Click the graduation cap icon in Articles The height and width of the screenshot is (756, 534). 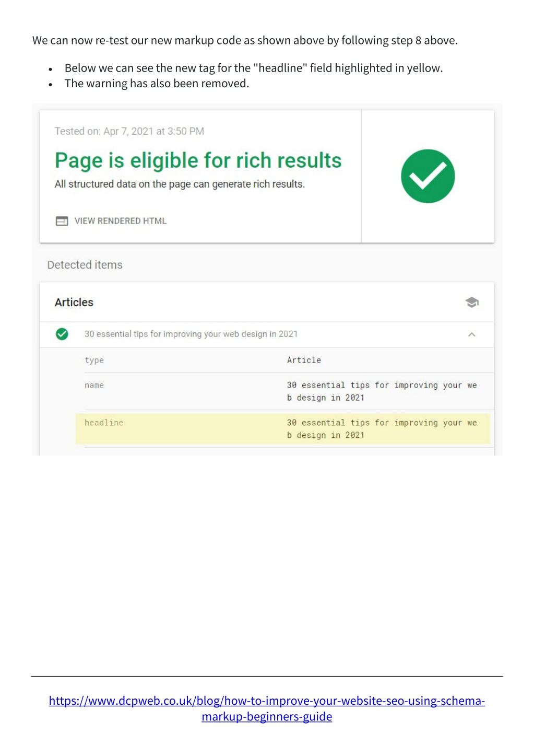click(x=472, y=303)
